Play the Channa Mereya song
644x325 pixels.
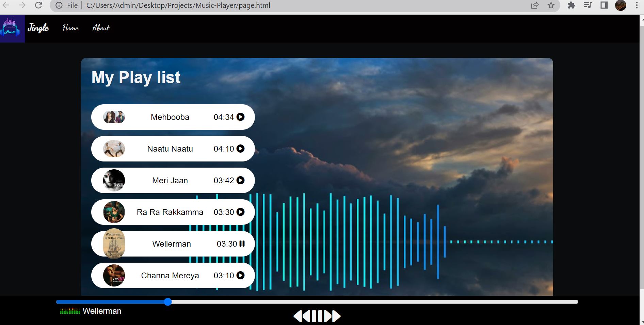point(240,276)
